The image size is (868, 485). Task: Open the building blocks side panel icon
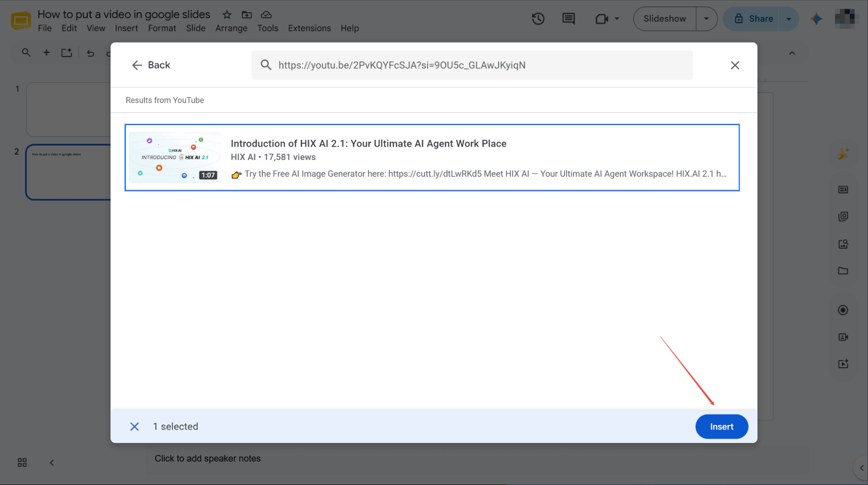point(843,216)
